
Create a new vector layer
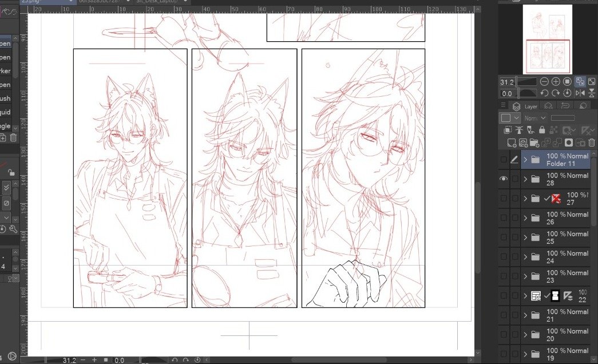(x=523, y=143)
